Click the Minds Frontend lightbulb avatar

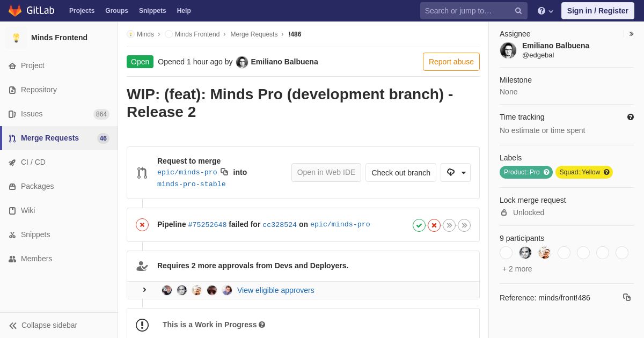pos(16,38)
